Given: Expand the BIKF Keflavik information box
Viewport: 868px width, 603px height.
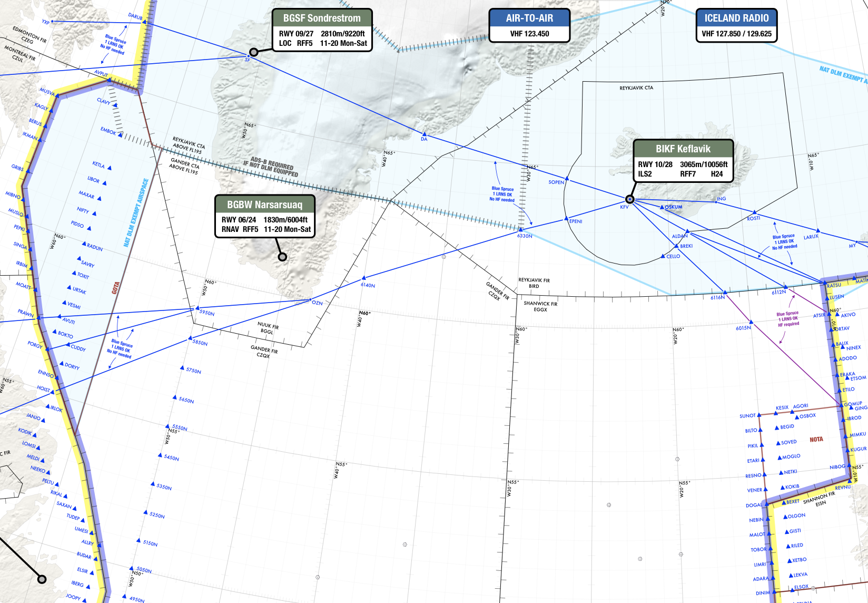Looking at the screenshot, I should pyautogui.click(x=683, y=161).
